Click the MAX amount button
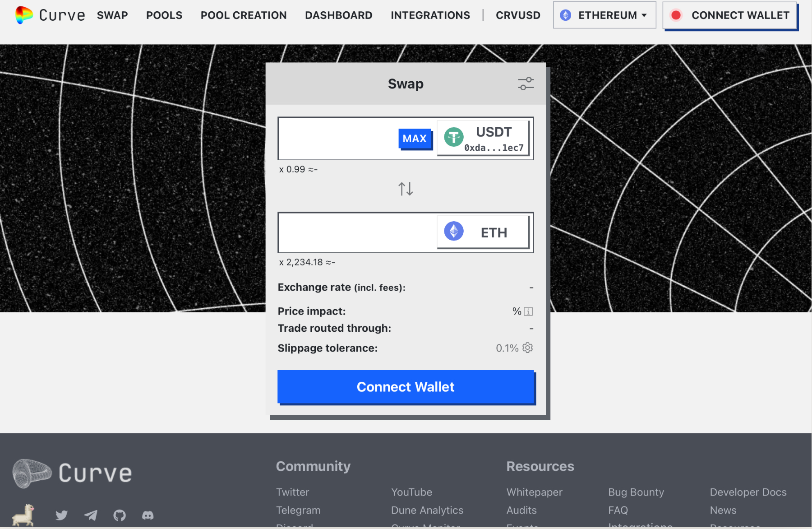The image size is (812, 529). point(414,139)
